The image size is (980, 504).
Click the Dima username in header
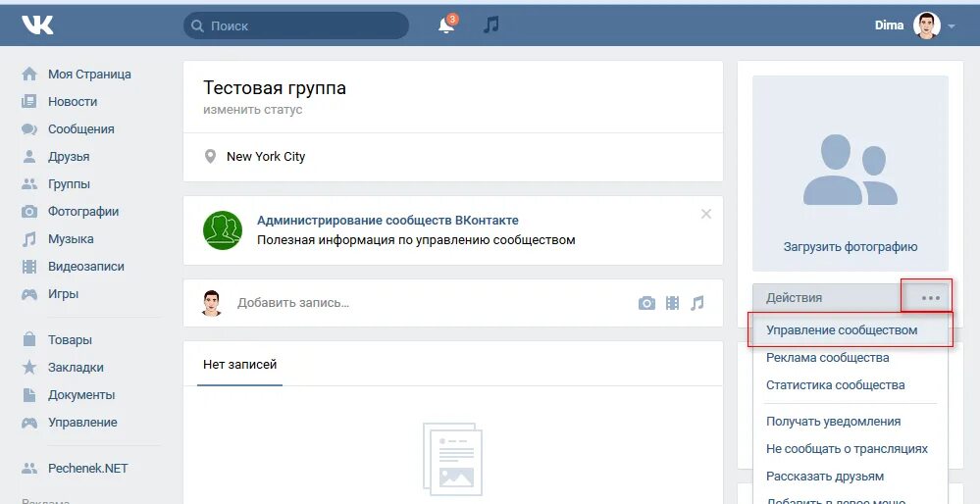(x=889, y=25)
